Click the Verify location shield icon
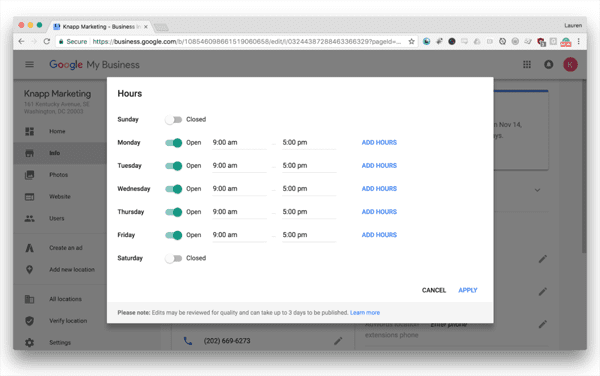This screenshot has height=376, width=600. pyautogui.click(x=29, y=321)
